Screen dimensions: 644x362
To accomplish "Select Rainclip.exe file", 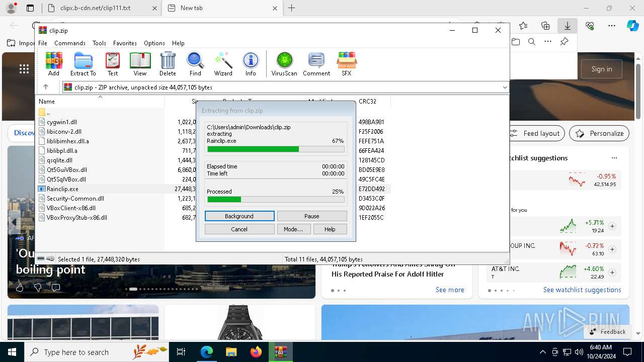I will (x=62, y=189).
